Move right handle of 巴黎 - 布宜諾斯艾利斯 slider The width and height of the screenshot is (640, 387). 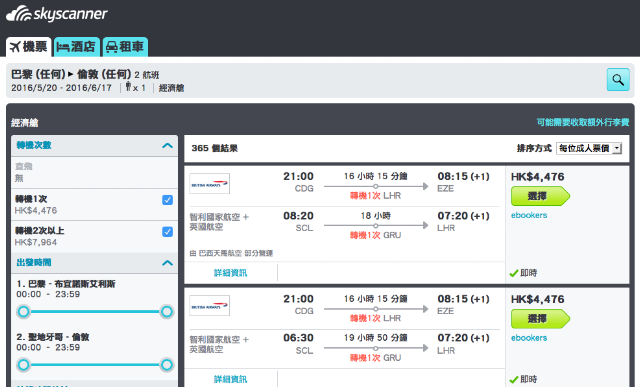167,312
